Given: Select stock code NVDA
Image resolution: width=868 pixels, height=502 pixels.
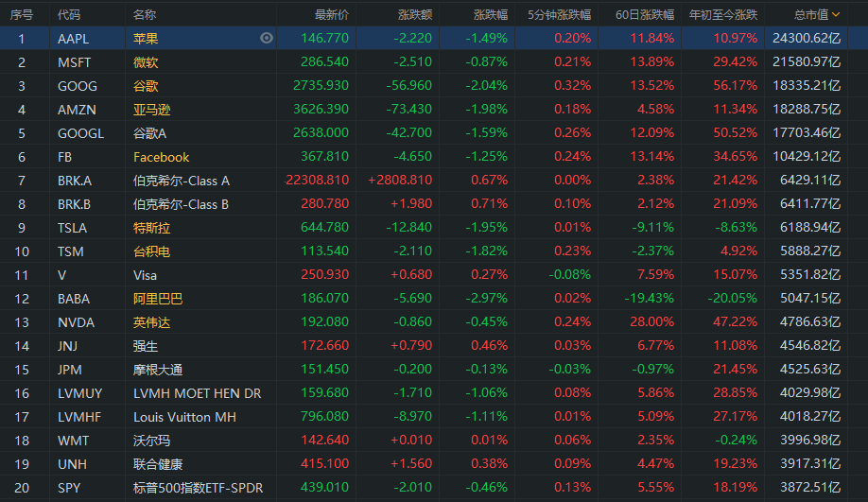Looking at the screenshot, I should pos(76,322).
